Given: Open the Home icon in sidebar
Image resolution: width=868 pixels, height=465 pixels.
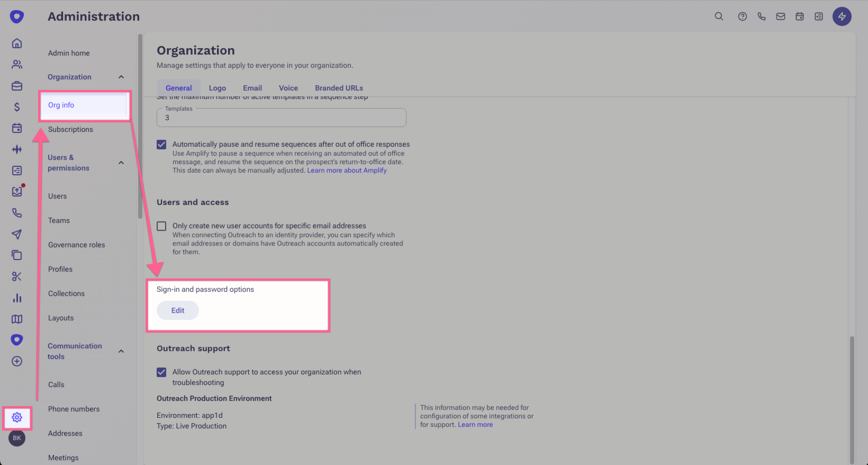Looking at the screenshot, I should coord(17,43).
